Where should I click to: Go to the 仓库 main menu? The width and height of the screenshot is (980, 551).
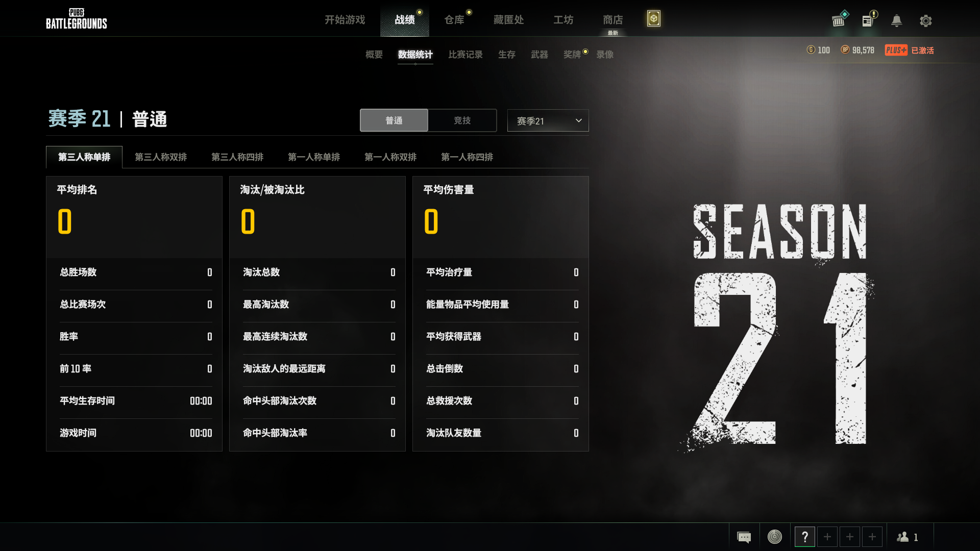454,20
